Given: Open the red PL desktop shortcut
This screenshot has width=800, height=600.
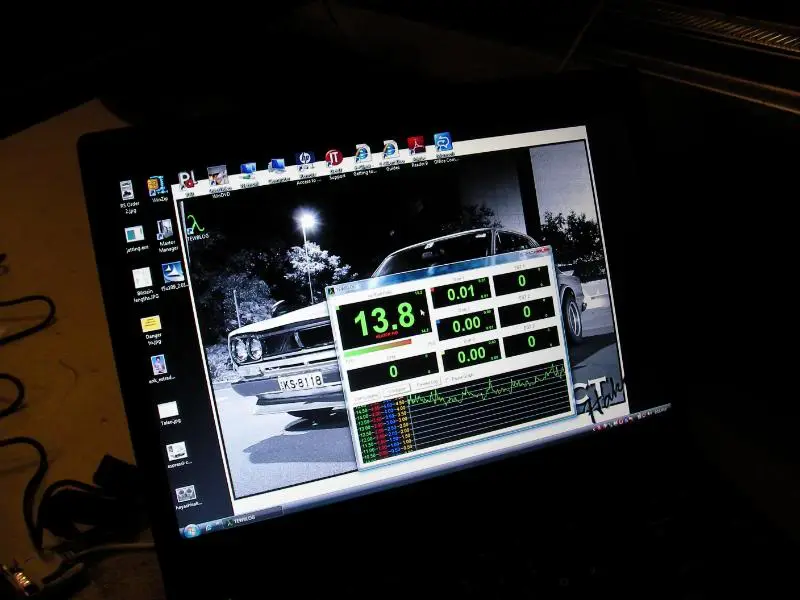Looking at the screenshot, I should pos(188,183).
